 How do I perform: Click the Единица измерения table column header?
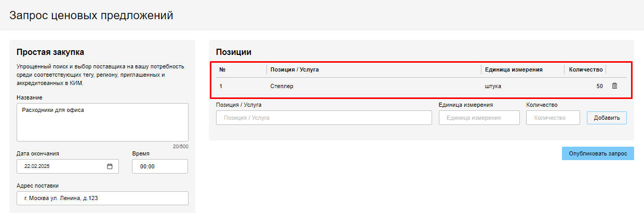point(514,69)
